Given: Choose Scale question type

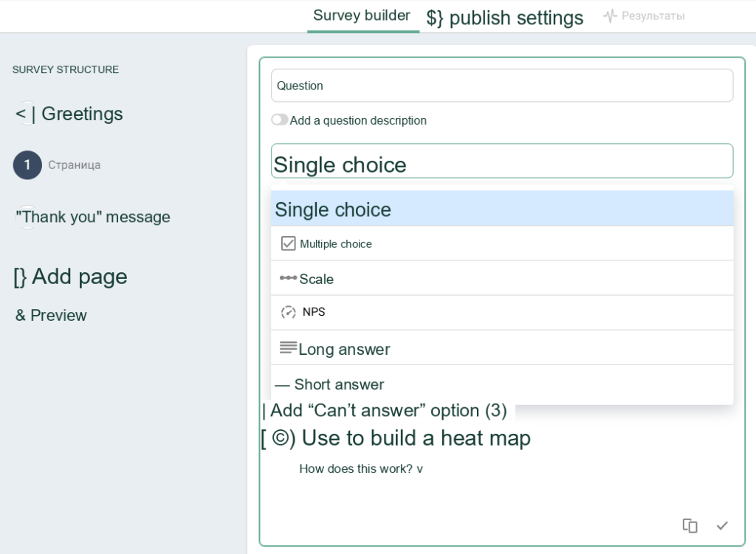Looking at the screenshot, I should click(502, 278).
